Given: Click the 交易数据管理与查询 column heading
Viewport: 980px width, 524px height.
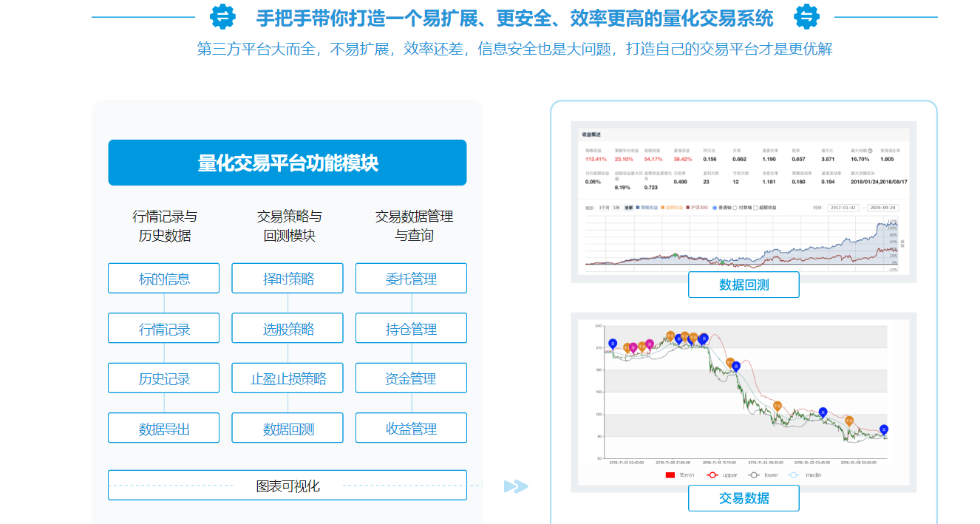Looking at the screenshot, I should tap(414, 226).
